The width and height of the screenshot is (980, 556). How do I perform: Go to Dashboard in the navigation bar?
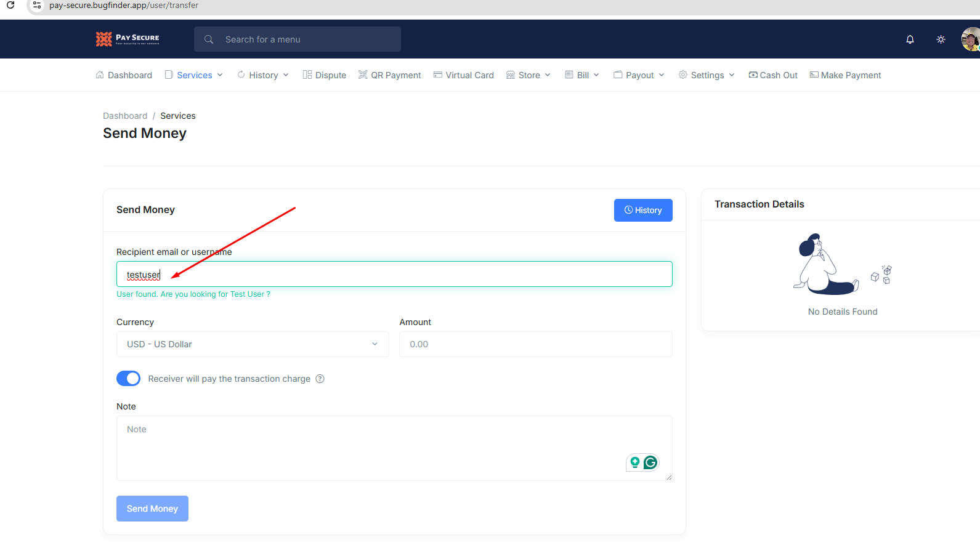124,75
